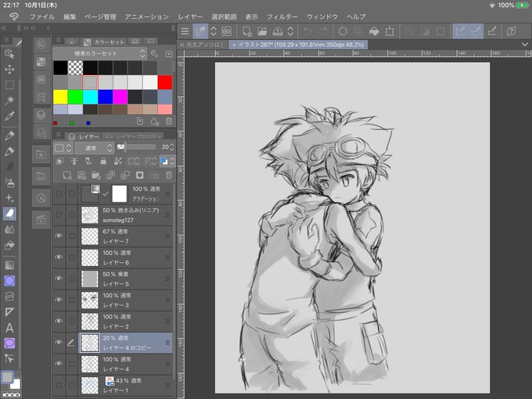Adjust the layer opacity value stepper
This screenshot has height=399, width=532.
coord(172,147)
